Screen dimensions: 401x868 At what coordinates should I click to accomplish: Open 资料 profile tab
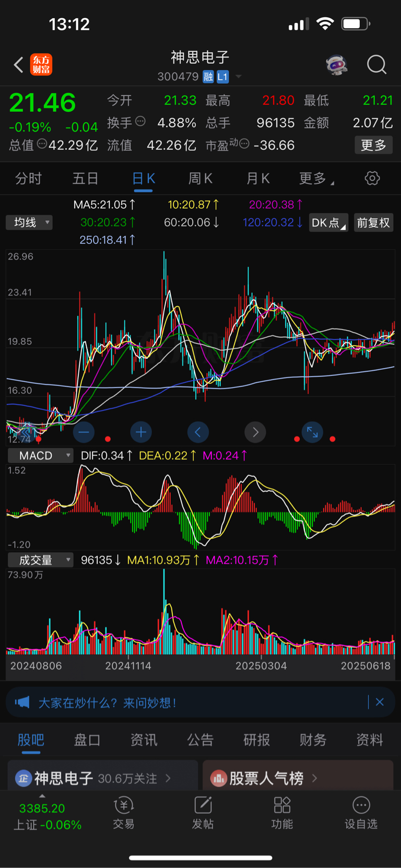point(370,740)
